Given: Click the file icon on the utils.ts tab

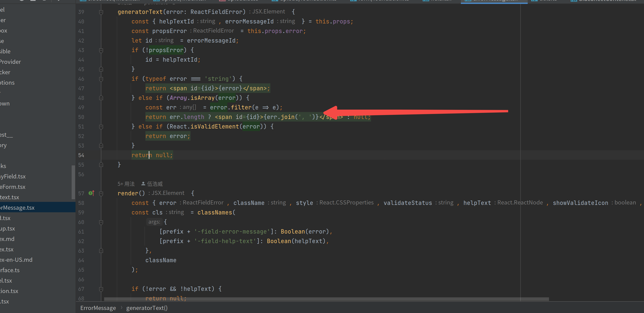Looking at the screenshot, I should click(534, 1).
